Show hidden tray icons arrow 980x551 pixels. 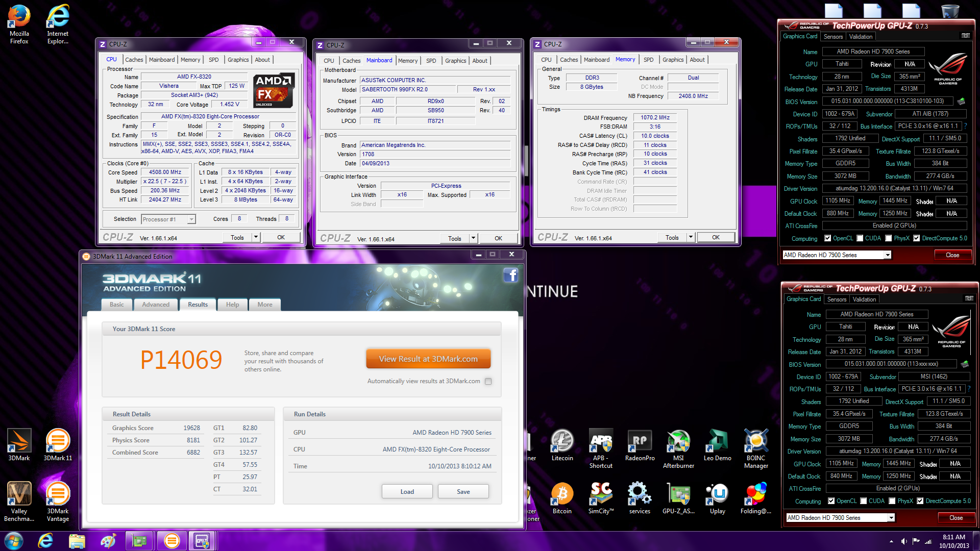click(891, 541)
